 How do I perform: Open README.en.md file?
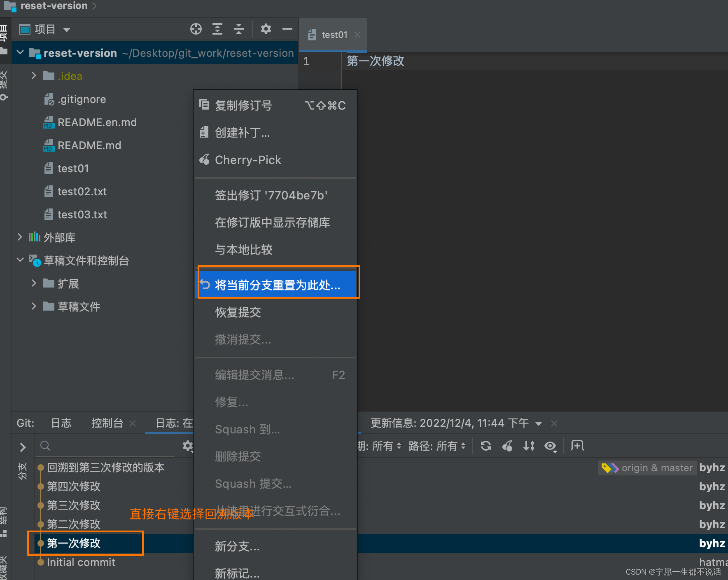90,122
